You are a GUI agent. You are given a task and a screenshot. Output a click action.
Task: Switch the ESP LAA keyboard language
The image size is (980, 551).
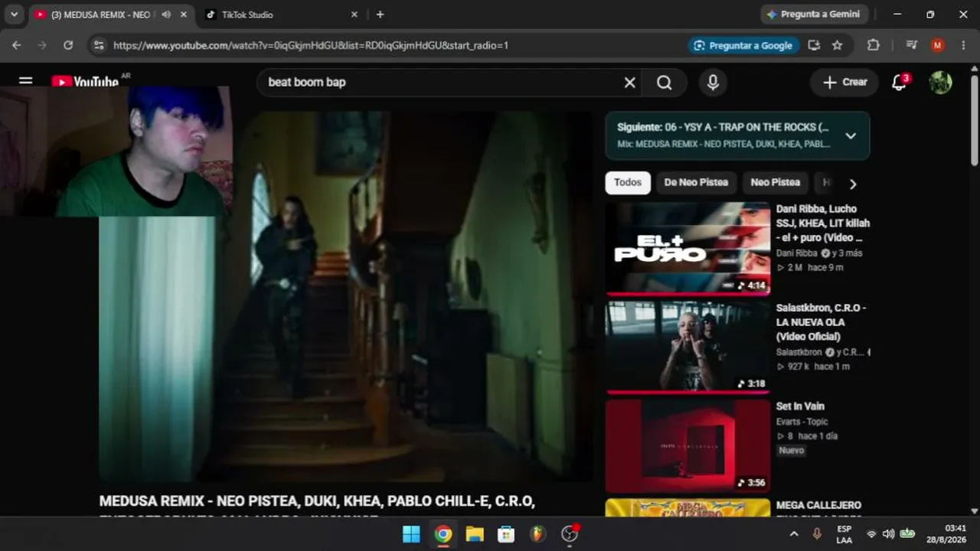[844, 534]
